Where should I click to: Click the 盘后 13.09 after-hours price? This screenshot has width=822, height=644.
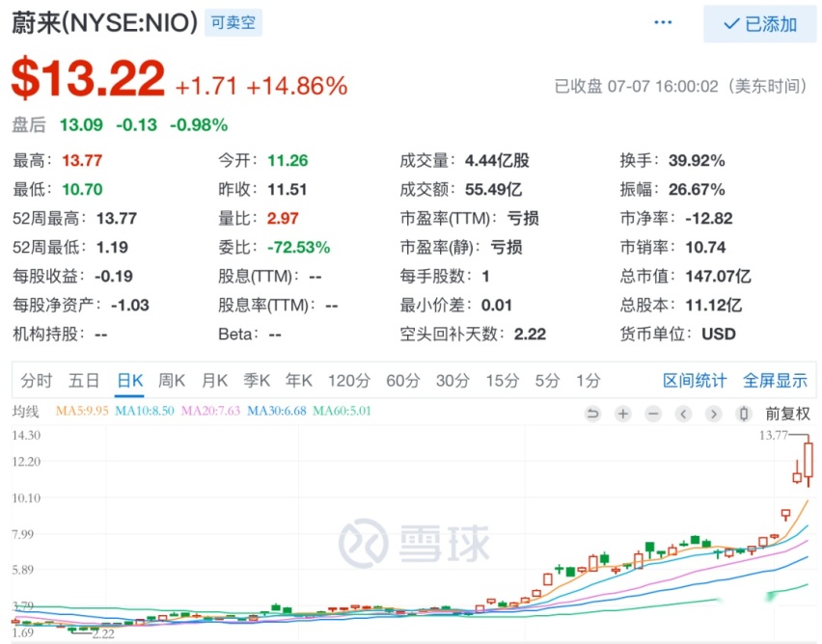tap(81, 124)
